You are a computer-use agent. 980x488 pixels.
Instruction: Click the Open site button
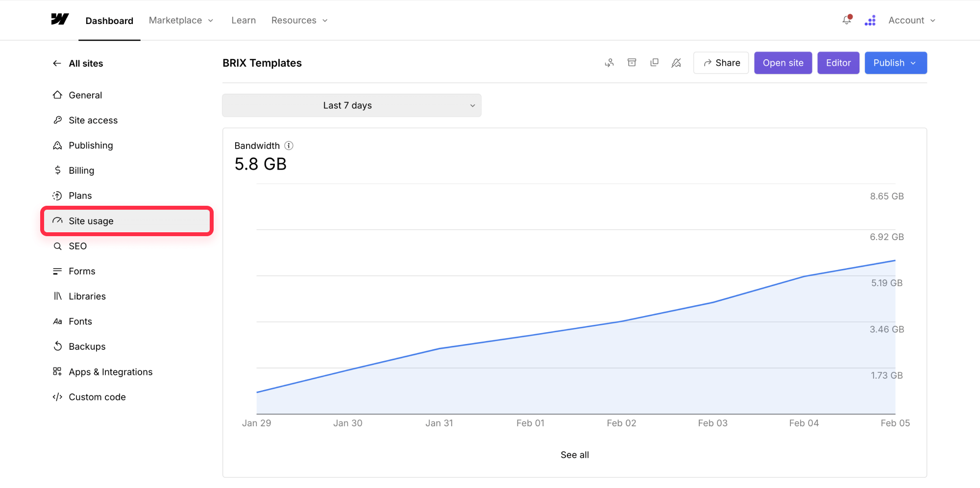pos(783,63)
